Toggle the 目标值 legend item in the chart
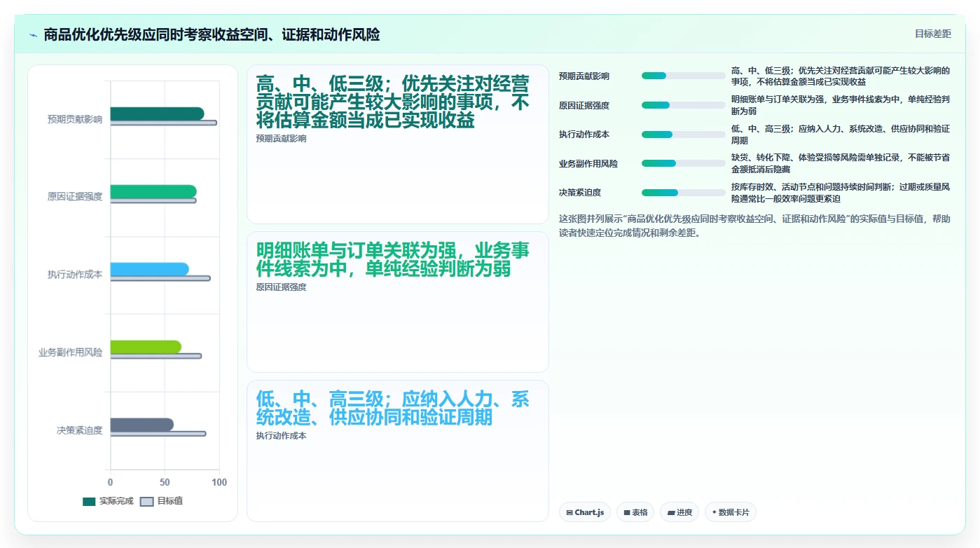 [x=161, y=501]
